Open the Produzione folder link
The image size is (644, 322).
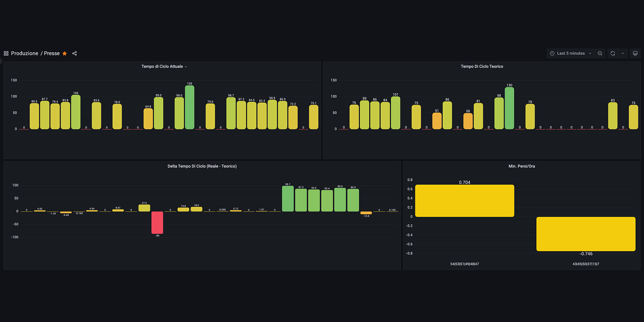[x=24, y=53]
